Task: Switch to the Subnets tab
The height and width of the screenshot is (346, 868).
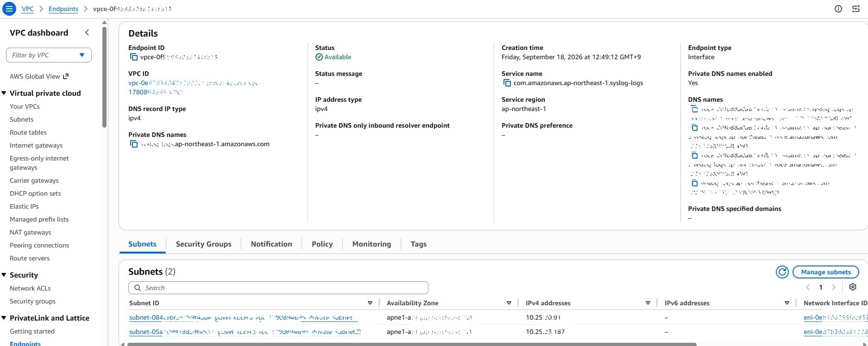Action: [142, 244]
